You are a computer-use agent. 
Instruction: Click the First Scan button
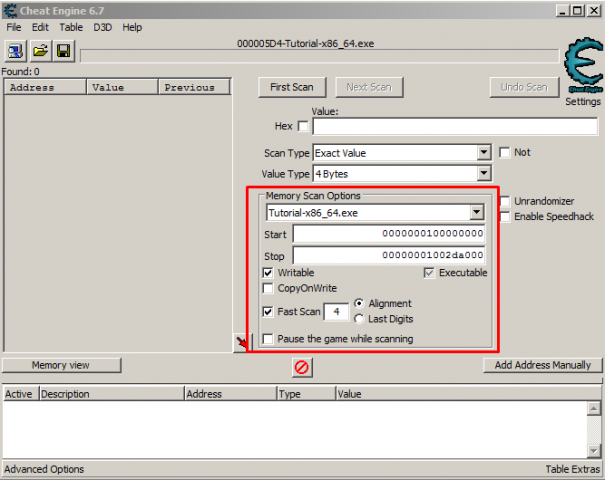(x=292, y=87)
